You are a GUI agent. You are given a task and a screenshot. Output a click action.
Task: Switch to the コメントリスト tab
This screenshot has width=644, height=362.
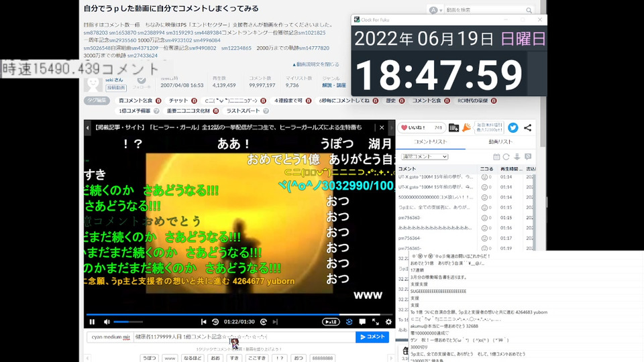pyautogui.click(x=431, y=141)
